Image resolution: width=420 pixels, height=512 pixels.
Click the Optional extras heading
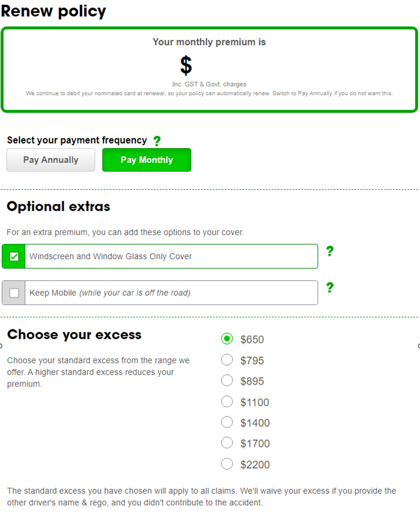click(58, 206)
